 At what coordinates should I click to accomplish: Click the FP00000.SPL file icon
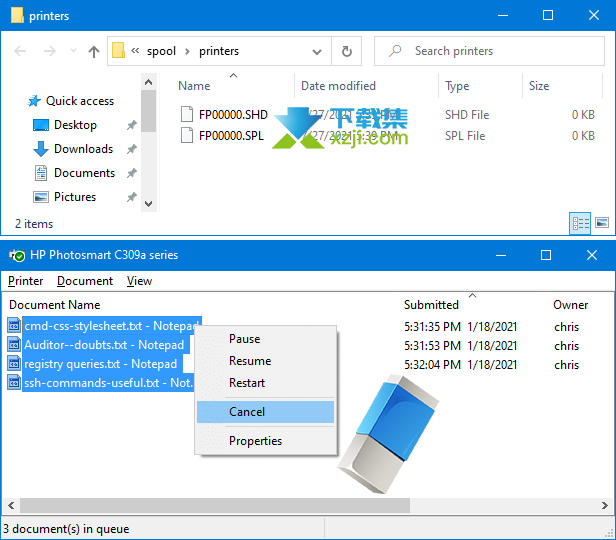coord(187,135)
